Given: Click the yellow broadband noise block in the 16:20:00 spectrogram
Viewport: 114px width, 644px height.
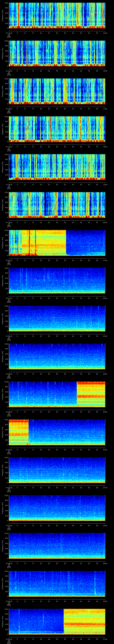Looking at the screenshot, I should tap(44, 243).
